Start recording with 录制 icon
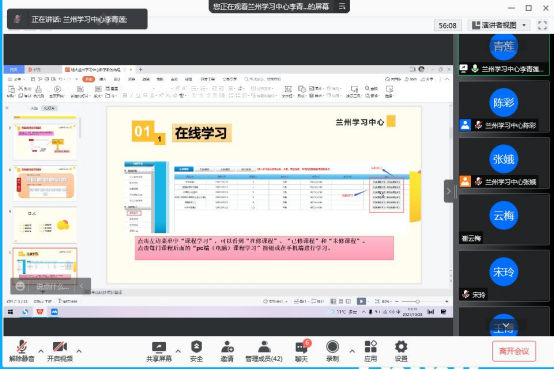Image resolution: width=554 pixels, height=370 pixels. click(332, 351)
